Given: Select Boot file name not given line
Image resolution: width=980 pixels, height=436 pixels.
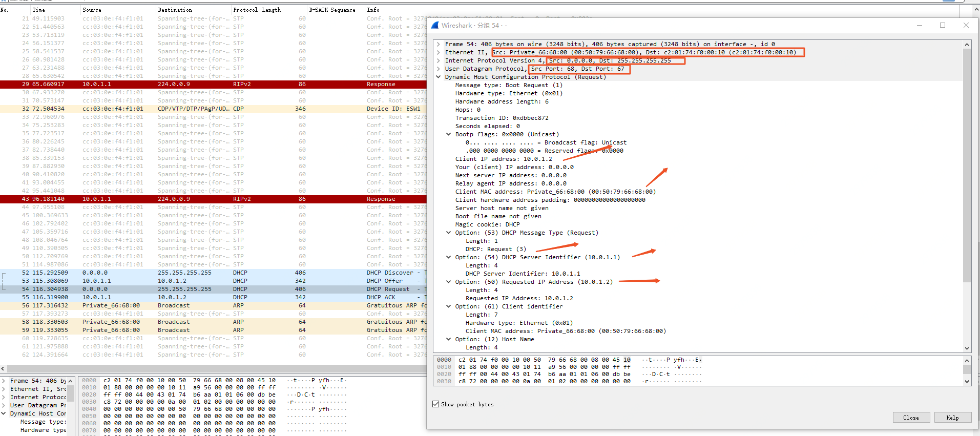Looking at the screenshot, I should [498, 216].
